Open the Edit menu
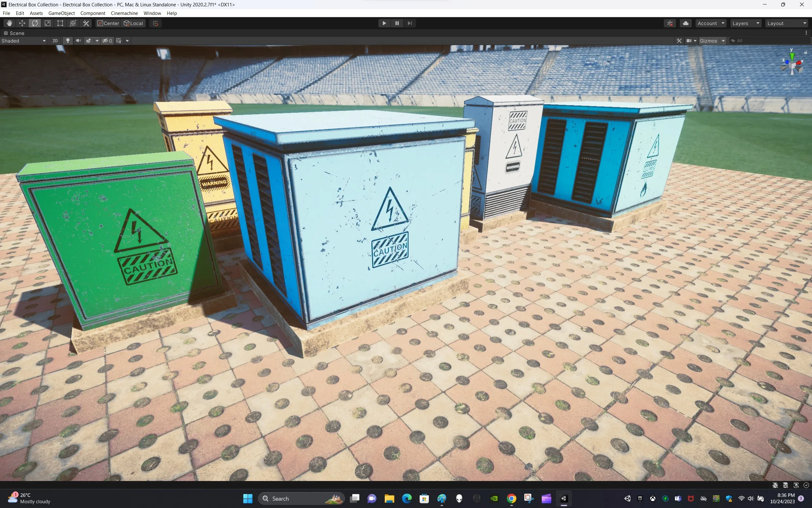 point(20,13)
